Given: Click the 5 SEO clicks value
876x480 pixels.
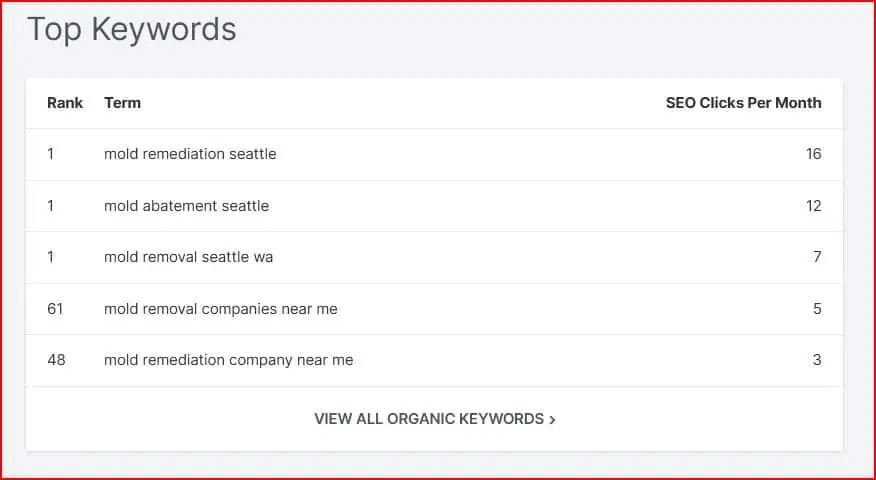Looking at the screenshot, I should tap(817, 309).
